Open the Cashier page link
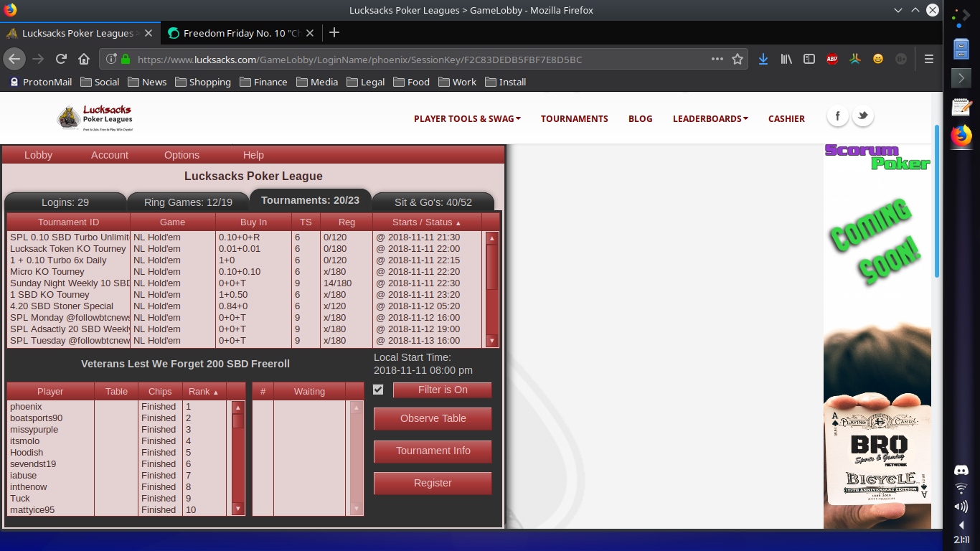This screenshot has height=551, width=980. pyautogui.click(x=786, y=119)
